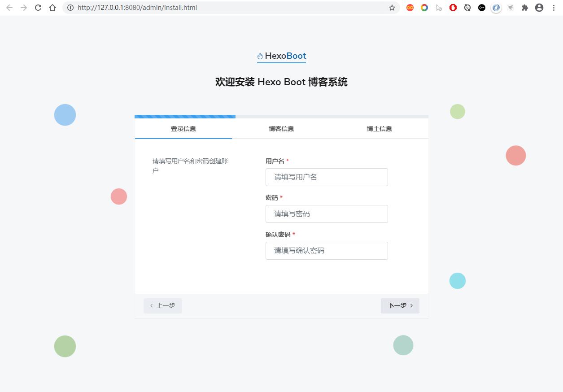Open the grey cursor-blocked extension

(x=439, y=8)
